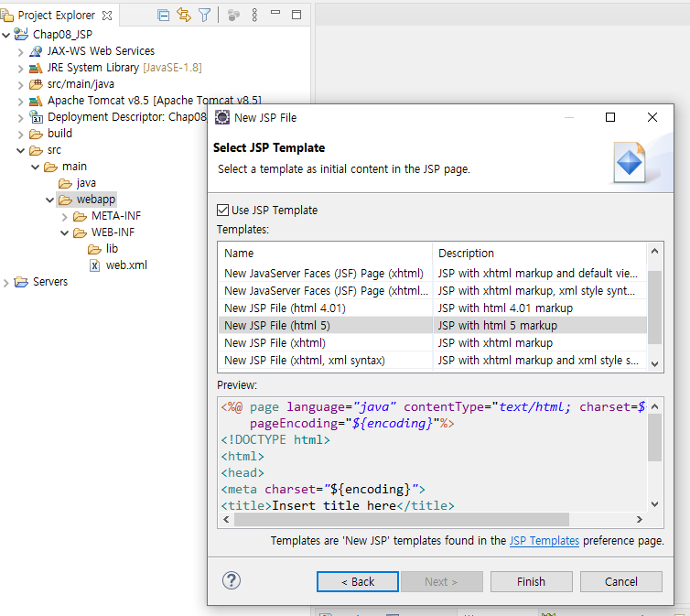This screenshot has height=616, width=690.
Task: Click the preview horizontal scrollbar thumb
Action: [402, 520]
